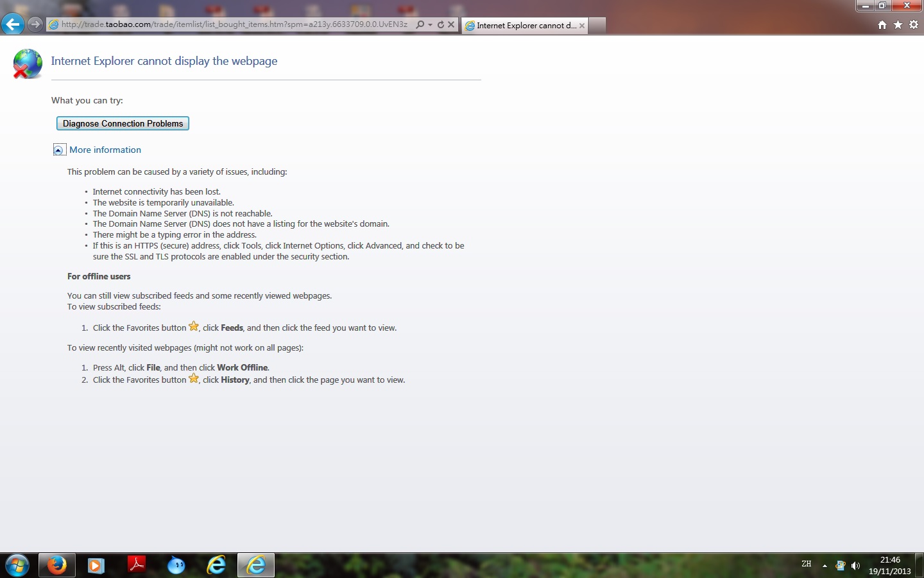Image resolution: width=924 pixels, height=578 pixels.
Task: Click the star icon in the History instruction
Action: click(x=194, y=378)
